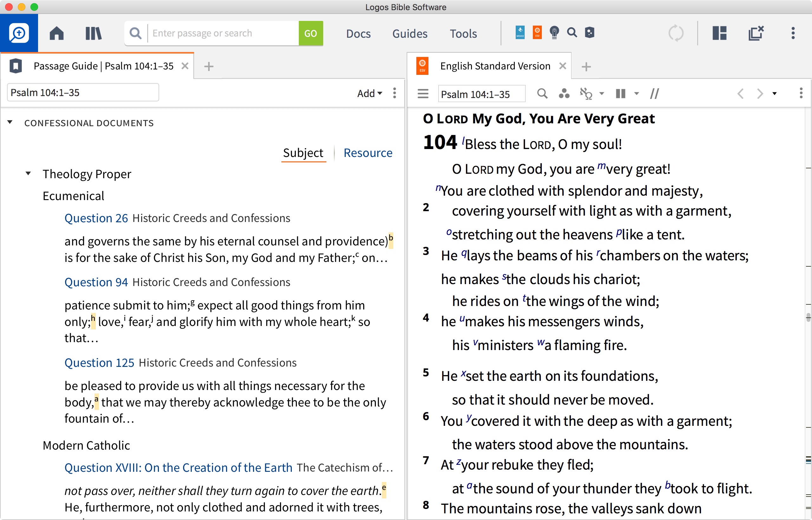Click the sync status icon

tap(676, 33)
